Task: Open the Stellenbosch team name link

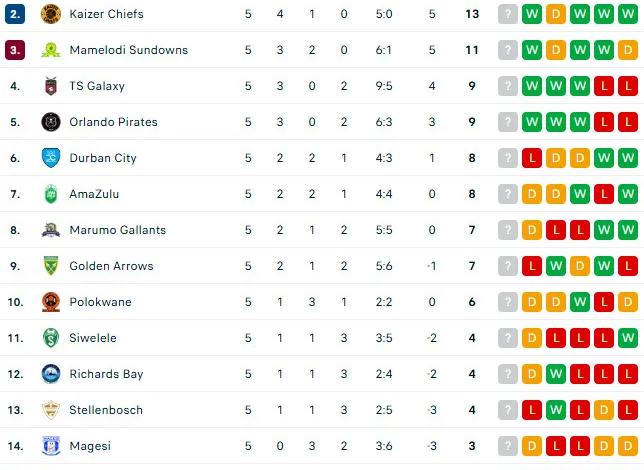Action: tap(106, 410)
